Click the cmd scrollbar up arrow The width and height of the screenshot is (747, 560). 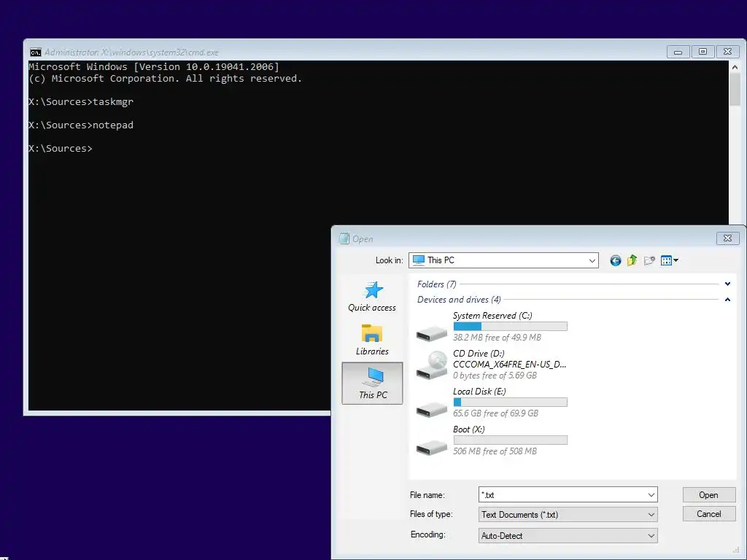click(735, 68)
